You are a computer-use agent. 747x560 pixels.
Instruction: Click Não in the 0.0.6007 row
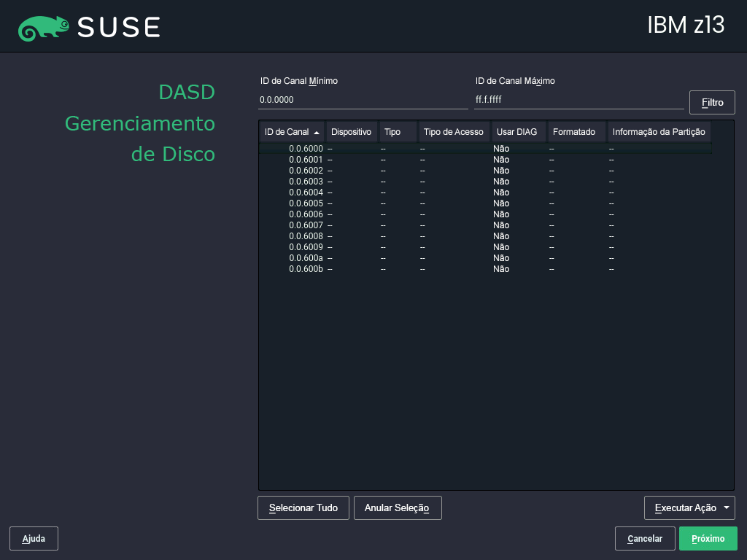(501, 225)
